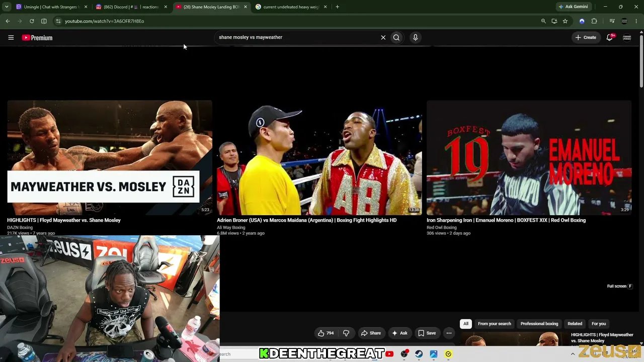644x362 pixels.
Task: Focus the browser address bar URL
Action: 104,21
